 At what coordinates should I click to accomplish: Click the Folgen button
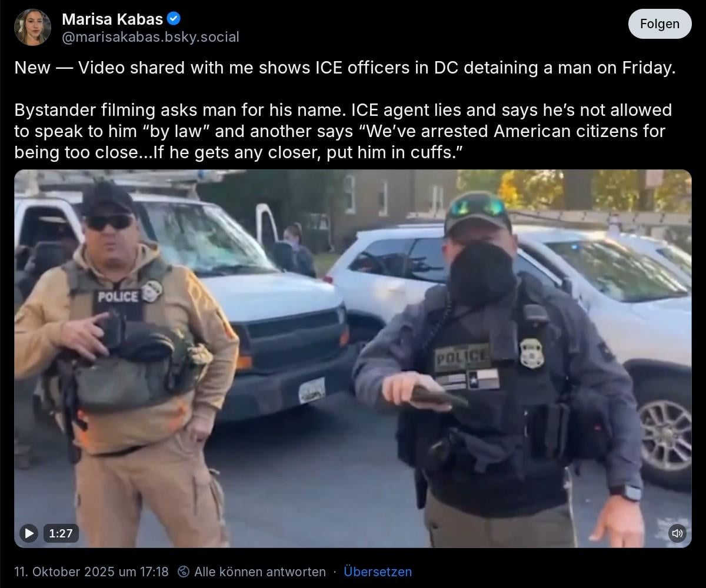coord(660,24)
